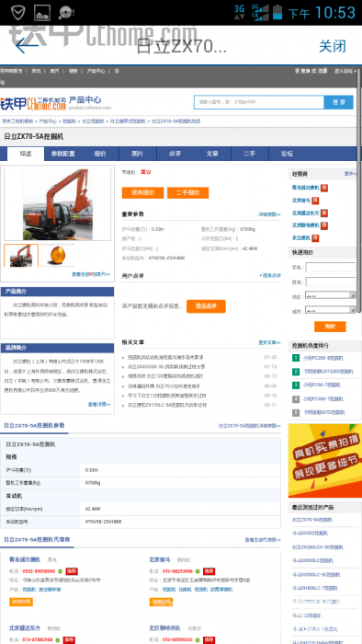362x644 pixels.
Task: Click green verified icon beside 010-88253666
Action: [x=198, y=571]
